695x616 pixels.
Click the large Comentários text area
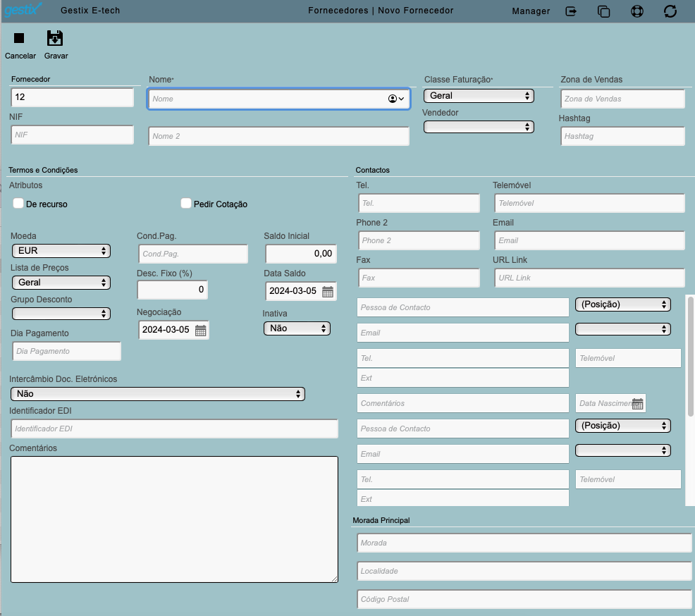pos(174,519)
